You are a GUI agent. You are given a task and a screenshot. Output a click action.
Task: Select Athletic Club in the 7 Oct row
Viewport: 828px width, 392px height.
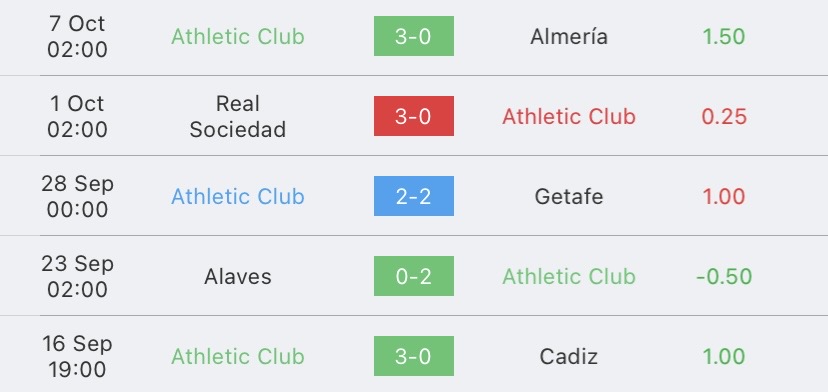point(238,36)
